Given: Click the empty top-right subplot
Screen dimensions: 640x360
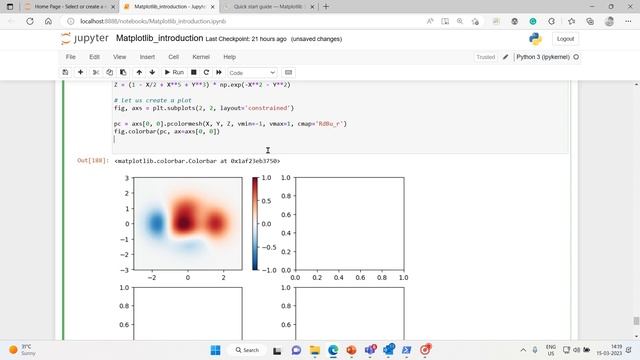Looking at the screenshot, I should pyautogui.click(x=350, y=224).
